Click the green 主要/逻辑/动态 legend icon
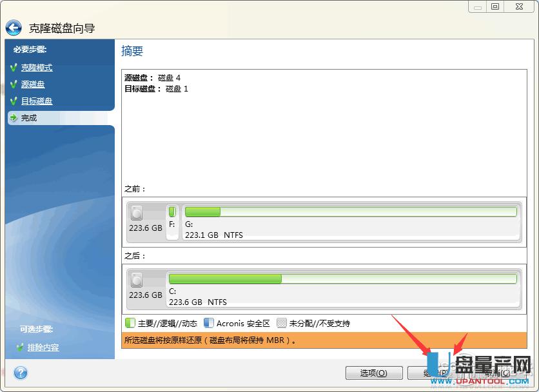Image resolution: width=539 pixels, height=392 pixels. pos(130,322)
